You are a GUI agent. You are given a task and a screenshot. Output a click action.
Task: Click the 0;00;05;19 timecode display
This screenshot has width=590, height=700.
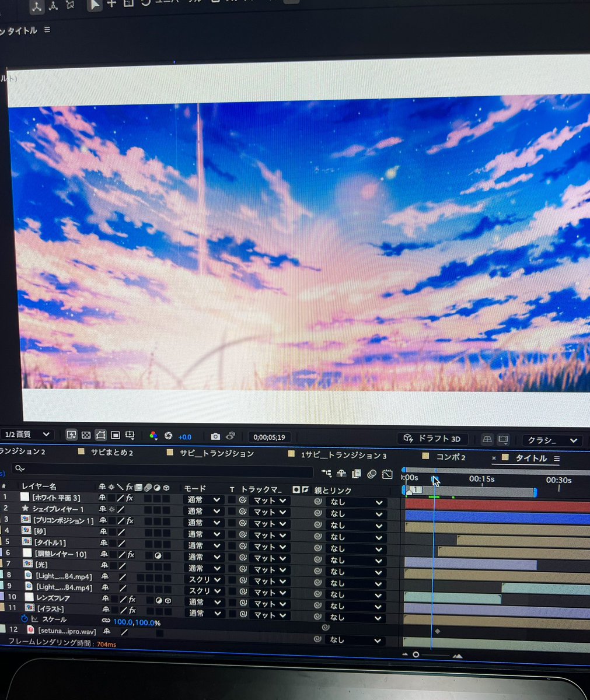(269, 437)
